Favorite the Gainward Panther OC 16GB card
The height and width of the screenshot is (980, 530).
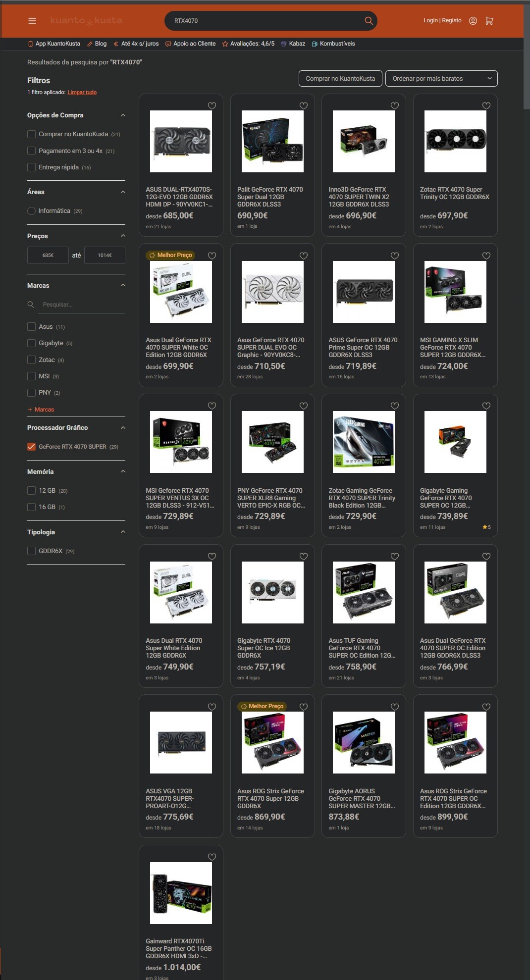(212, 857)
